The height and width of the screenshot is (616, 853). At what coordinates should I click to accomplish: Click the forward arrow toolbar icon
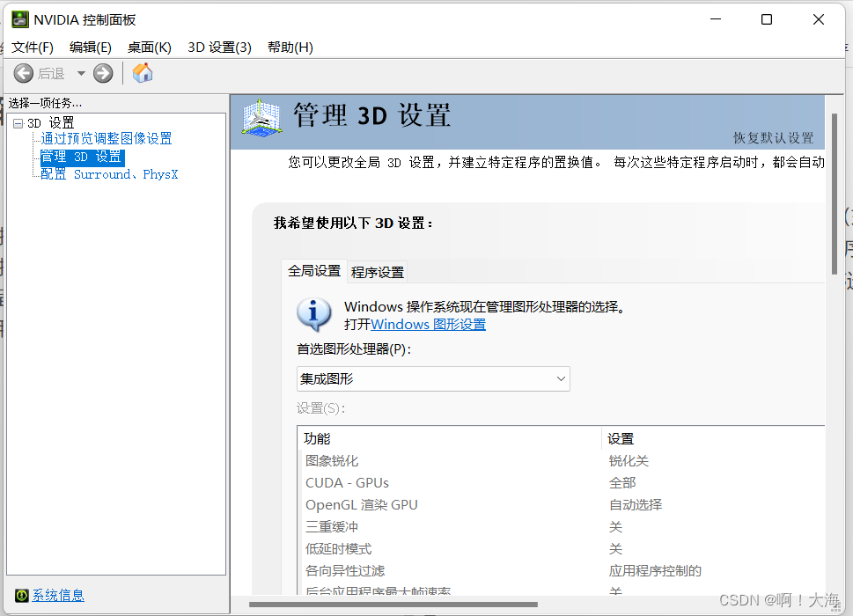pyautogui.click(x=103, y=73)
